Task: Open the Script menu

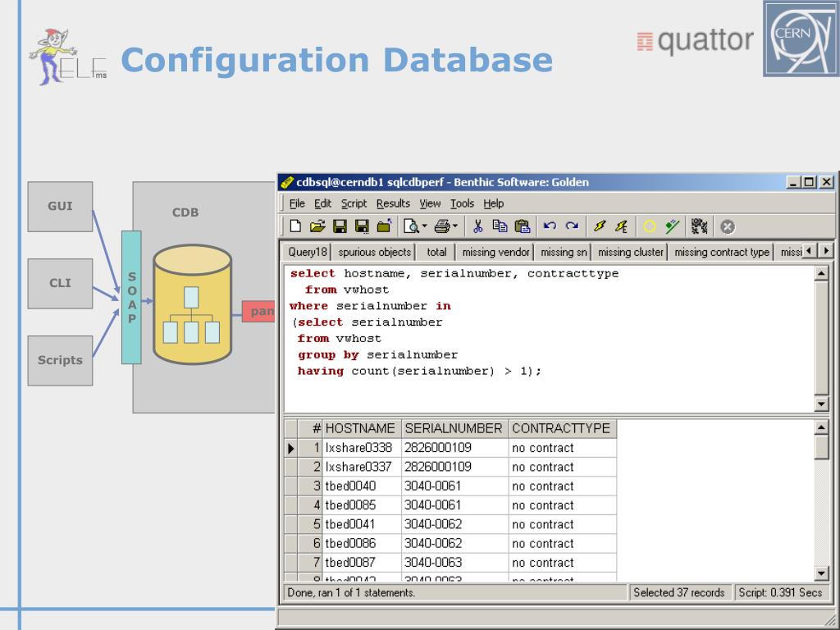Action: pyautogui.click(x=354, y=203)
